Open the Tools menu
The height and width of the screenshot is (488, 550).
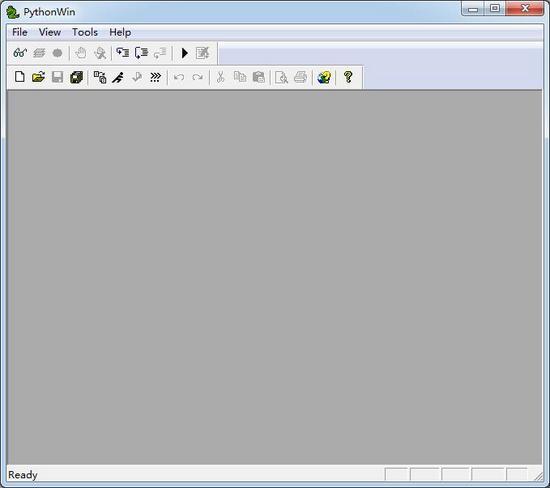[85, 32]
